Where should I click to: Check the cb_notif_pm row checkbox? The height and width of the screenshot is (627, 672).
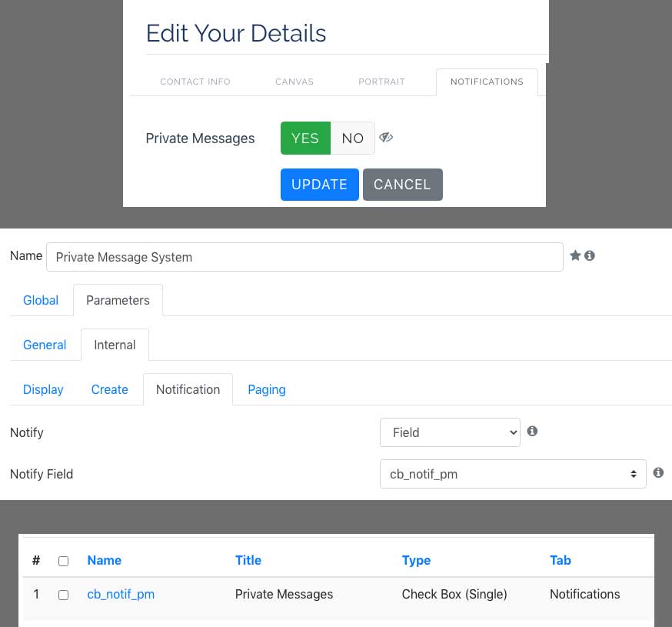click(x=63, y=595)
